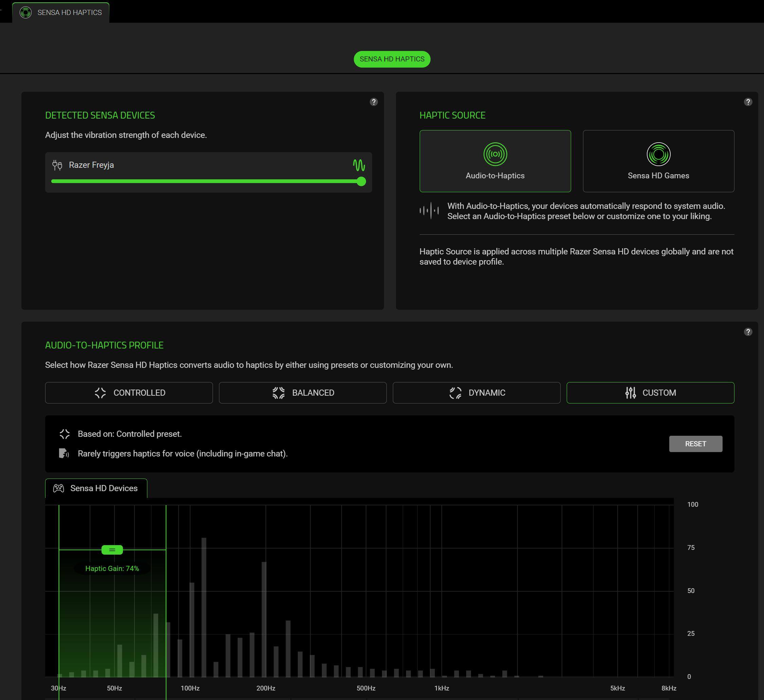This screenshot has height=700, width=764.
Task: Click the Razer Freyja device connection icon
Action: tap(57, 165)
